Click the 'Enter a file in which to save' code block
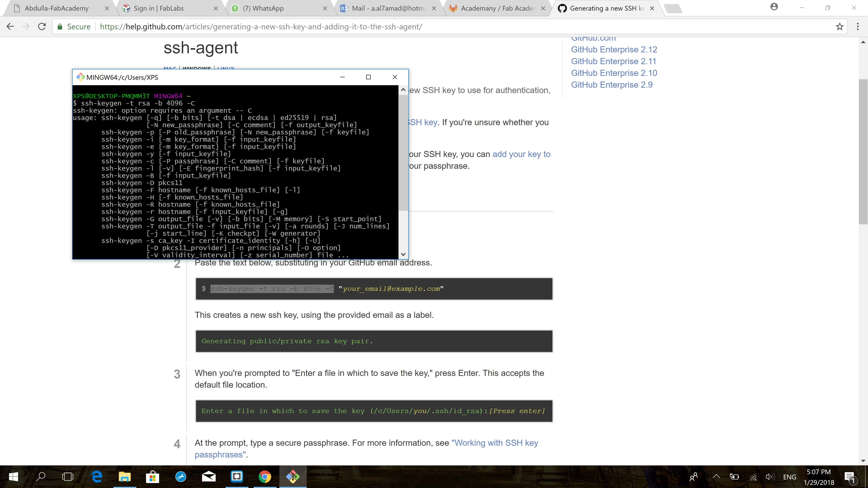Viewport: 868px width, 488px height. (374, 411)
